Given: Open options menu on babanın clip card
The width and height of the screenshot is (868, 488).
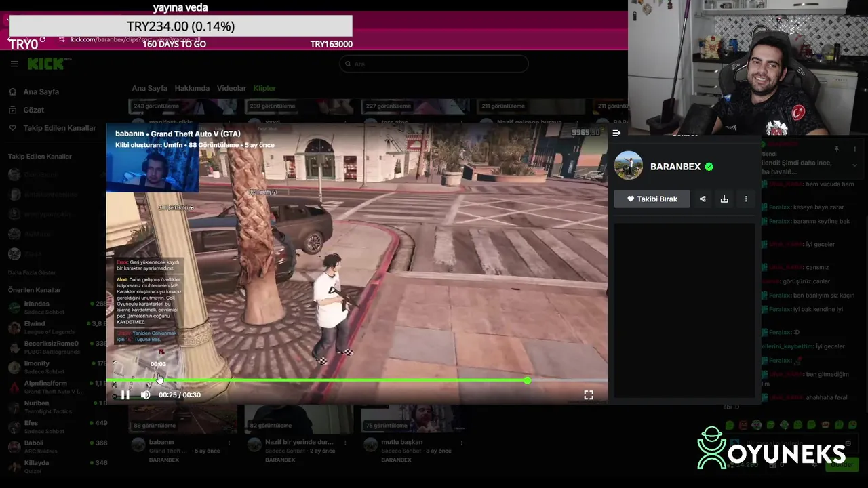Looking at the screenshot, I should pyautogui.click(x=229, y=443).
